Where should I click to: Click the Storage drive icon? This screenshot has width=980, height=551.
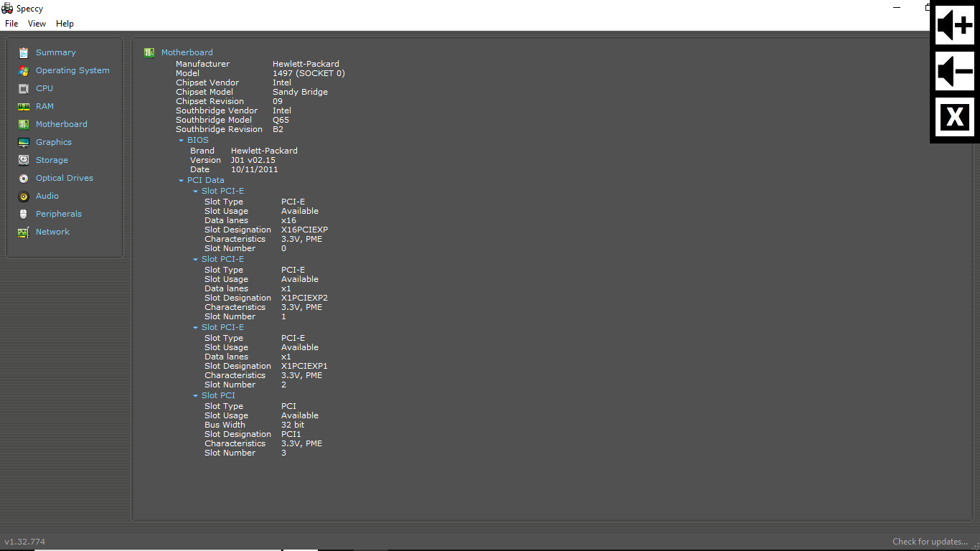24,160
